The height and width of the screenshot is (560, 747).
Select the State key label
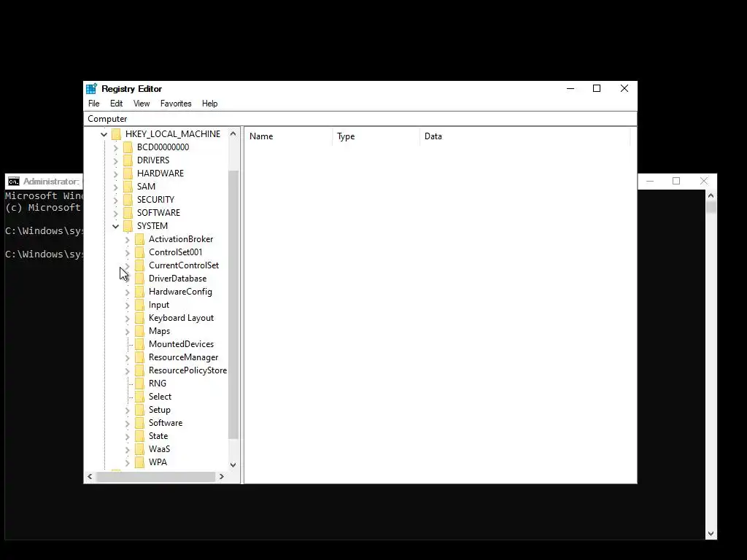pos(158,436)
